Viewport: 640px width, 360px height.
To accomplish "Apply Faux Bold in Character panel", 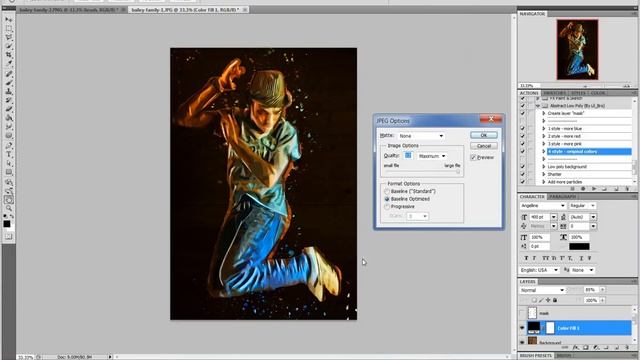I will (x=526, y=258).
